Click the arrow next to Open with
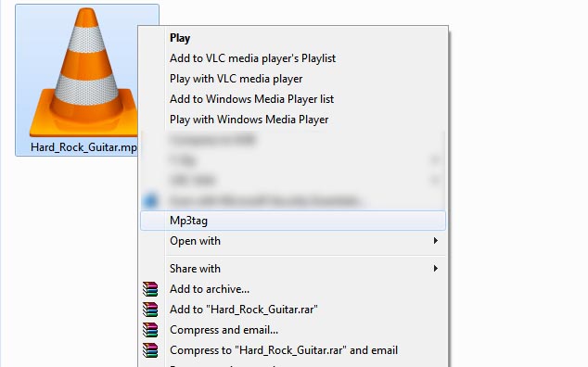Viewport: 588px width, 367px height. pyautogui.click(x=435, y=241)
